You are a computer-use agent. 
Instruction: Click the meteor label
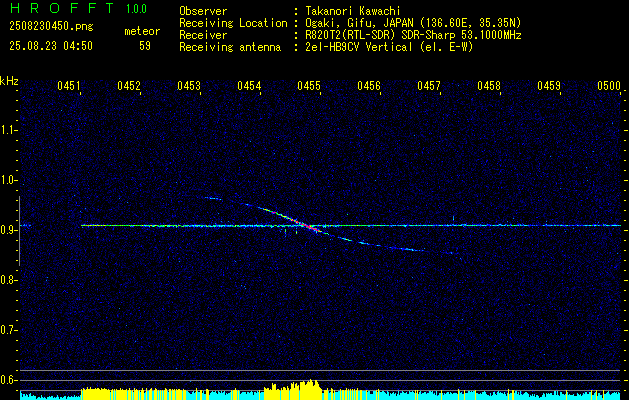[142, 31]
